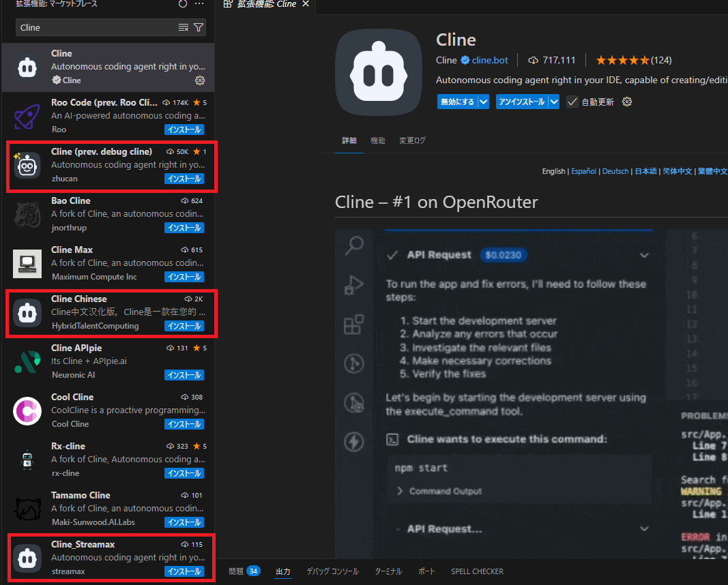Click the アンインストール button
This screenshot has width=728, height=585.
(x=521, y=102)
